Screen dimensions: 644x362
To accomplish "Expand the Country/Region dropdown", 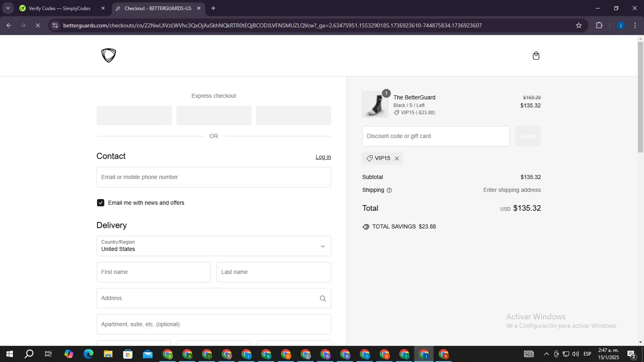I will (214, 246).
